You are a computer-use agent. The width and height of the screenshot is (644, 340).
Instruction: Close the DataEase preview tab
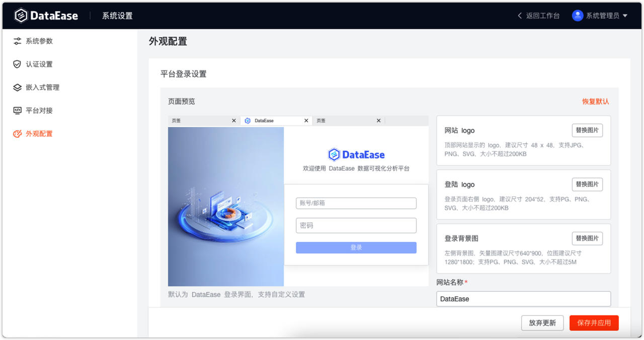(306, 120)
